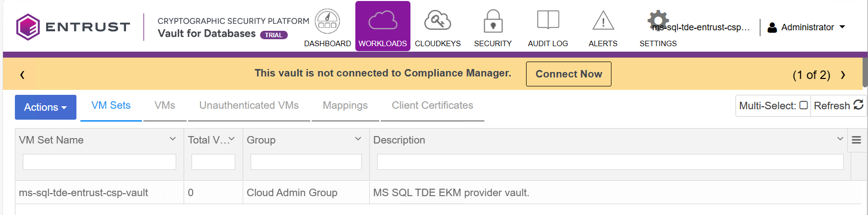
Task: Click the Description filter field
Action: 610,162
